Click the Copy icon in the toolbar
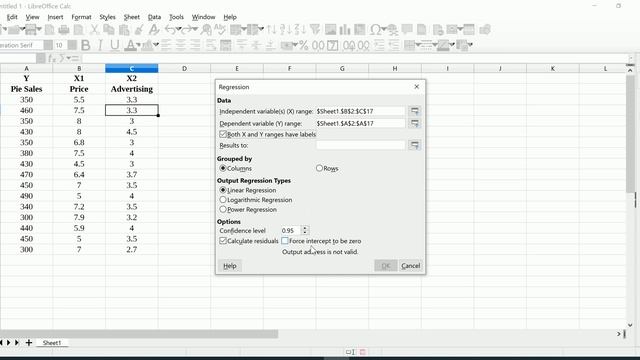Screen dimensions: 640x360 coord(109,29)
